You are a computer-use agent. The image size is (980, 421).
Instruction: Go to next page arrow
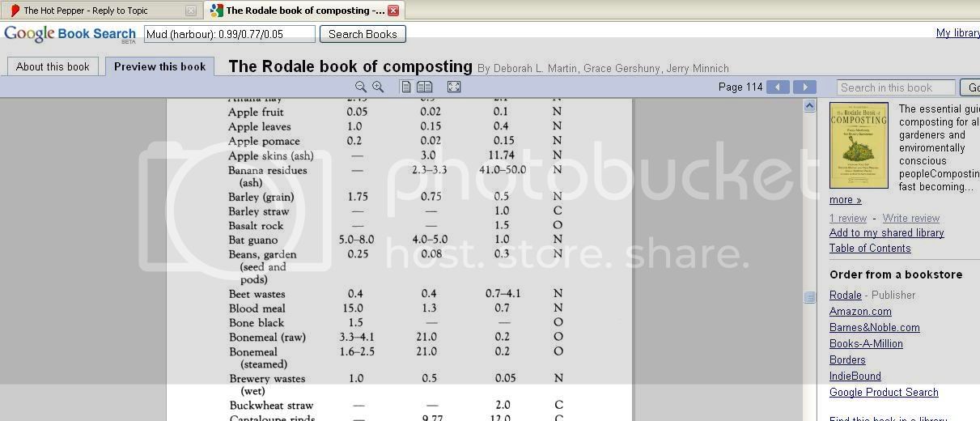click(804, 87)
